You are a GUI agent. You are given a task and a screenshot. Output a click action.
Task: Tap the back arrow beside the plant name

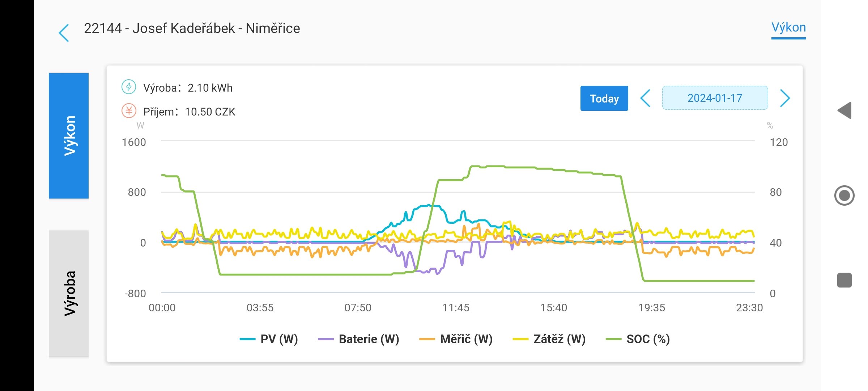click(64, 33)
